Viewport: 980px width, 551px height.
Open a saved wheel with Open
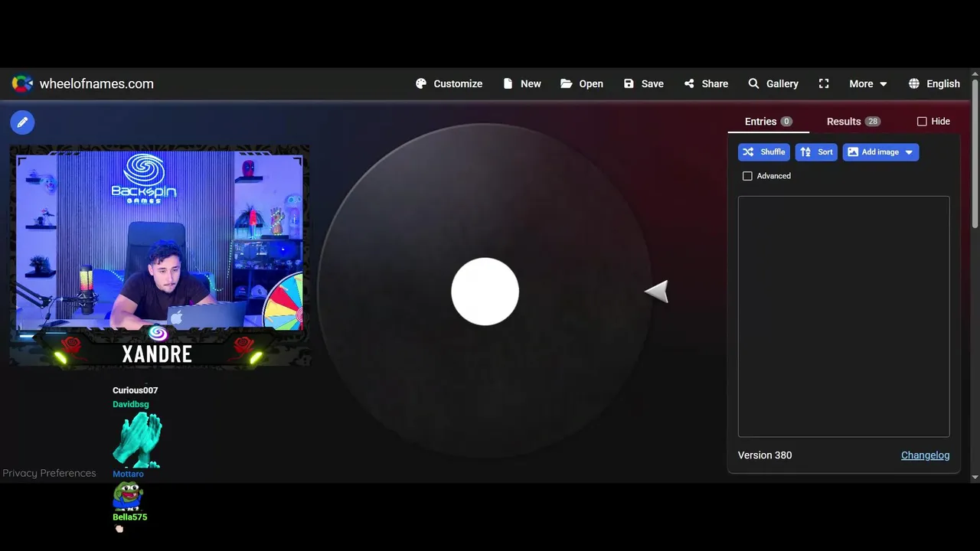pyautogui.click(x=582, y=84)
